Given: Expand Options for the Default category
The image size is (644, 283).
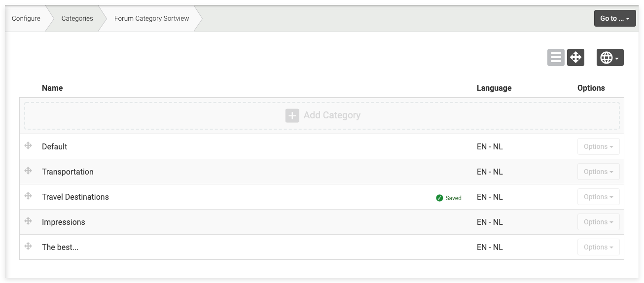Looking at the screenshot, I should tap(598, 146).
